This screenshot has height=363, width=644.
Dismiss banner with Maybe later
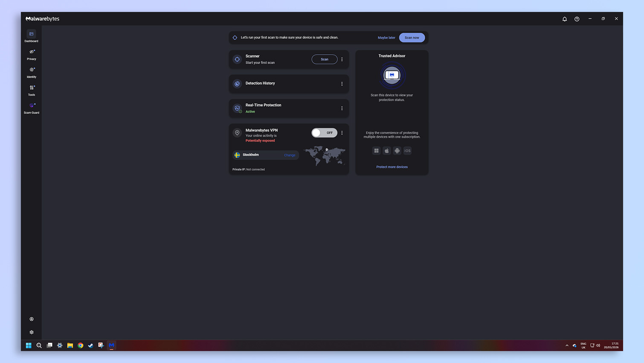(386, 38)
